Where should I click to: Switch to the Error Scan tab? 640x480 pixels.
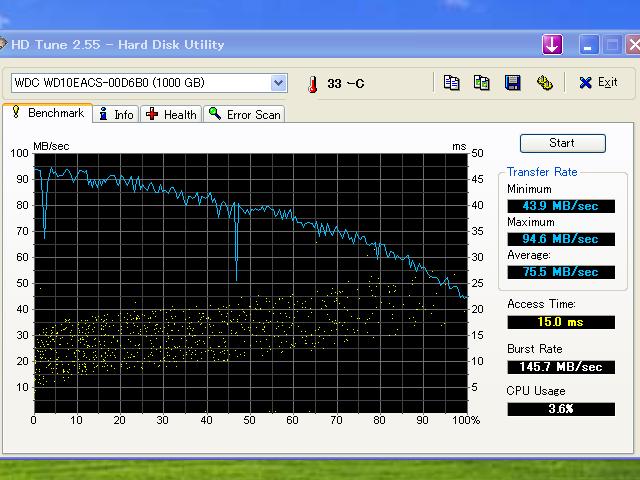244,114
